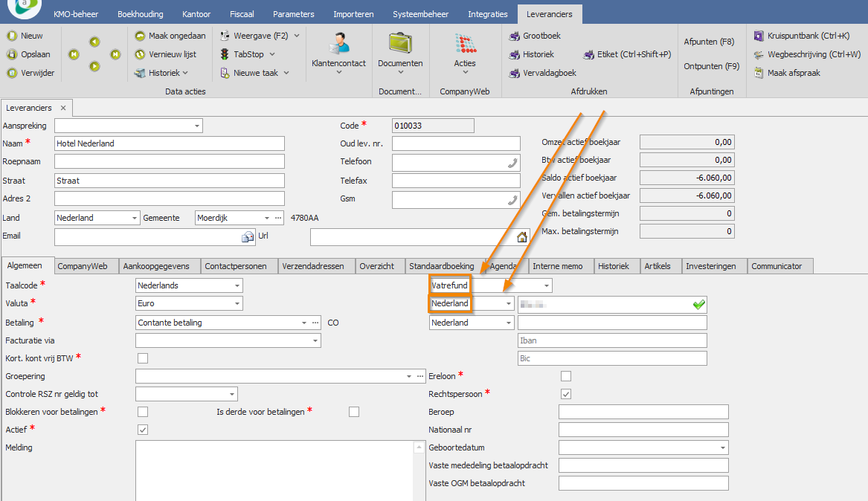Enable Kort. kont vrij BTW checkbox
Screen dimensions: 868x501
pyautogui.click(x=143, y=358)
